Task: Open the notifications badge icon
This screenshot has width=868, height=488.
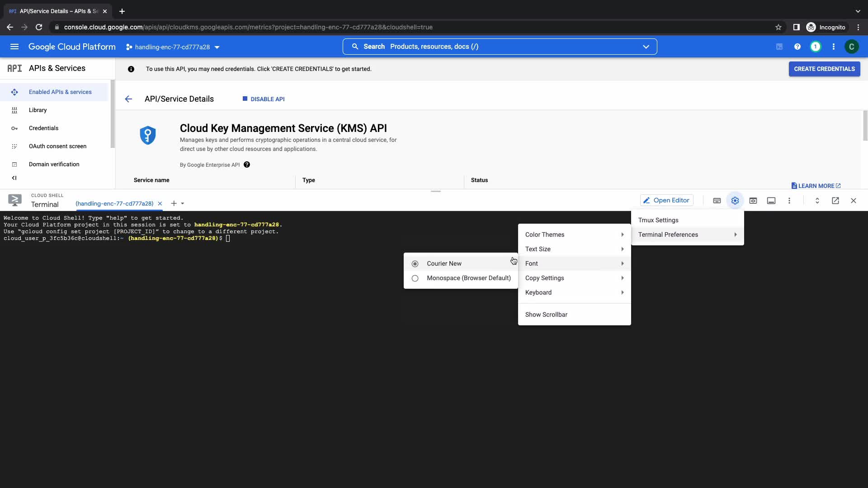Action: click(816, 47)
